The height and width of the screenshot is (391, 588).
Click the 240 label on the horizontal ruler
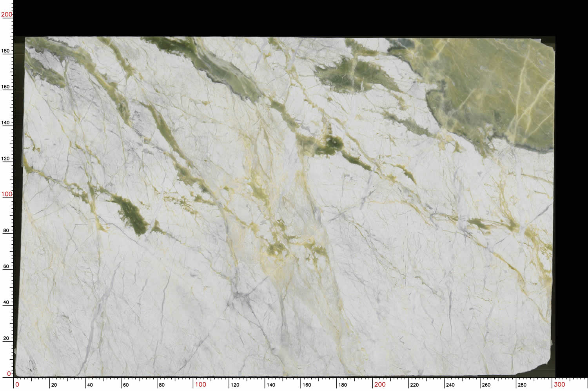(x=450, y=385)
